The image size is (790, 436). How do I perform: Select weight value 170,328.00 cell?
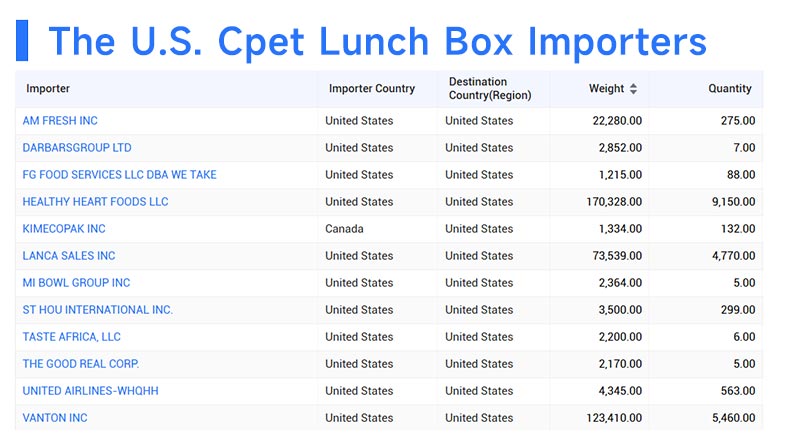(614, 202)
